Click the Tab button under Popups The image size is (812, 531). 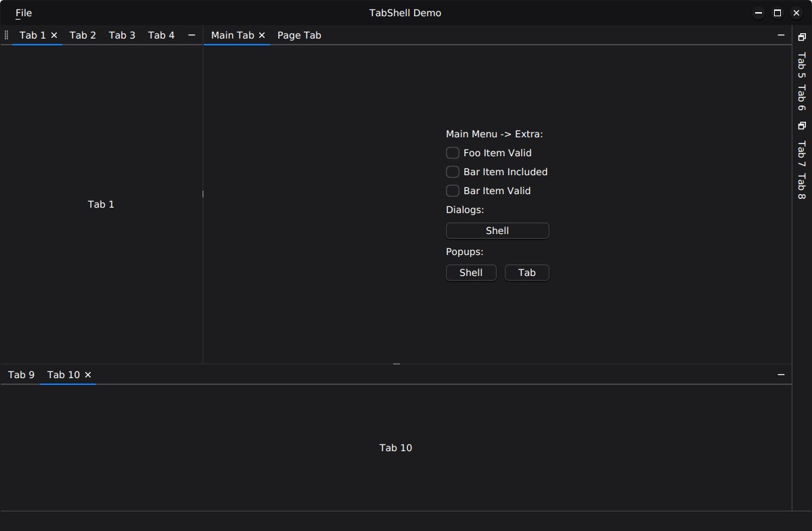coord(526,273)
